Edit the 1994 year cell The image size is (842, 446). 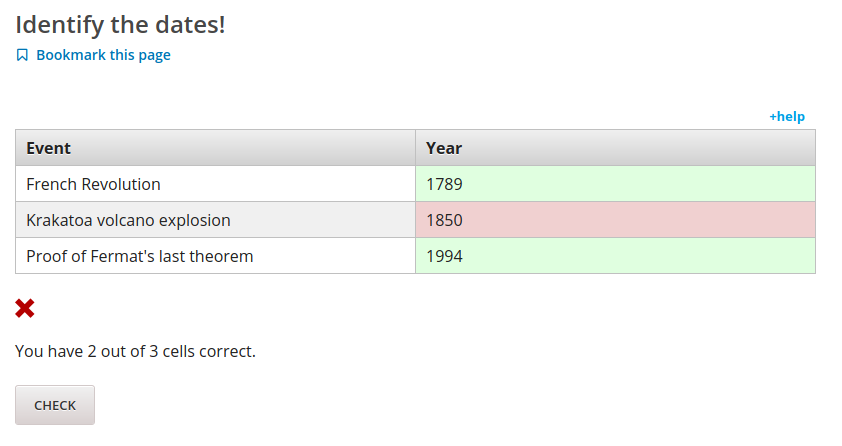point(615,256)
